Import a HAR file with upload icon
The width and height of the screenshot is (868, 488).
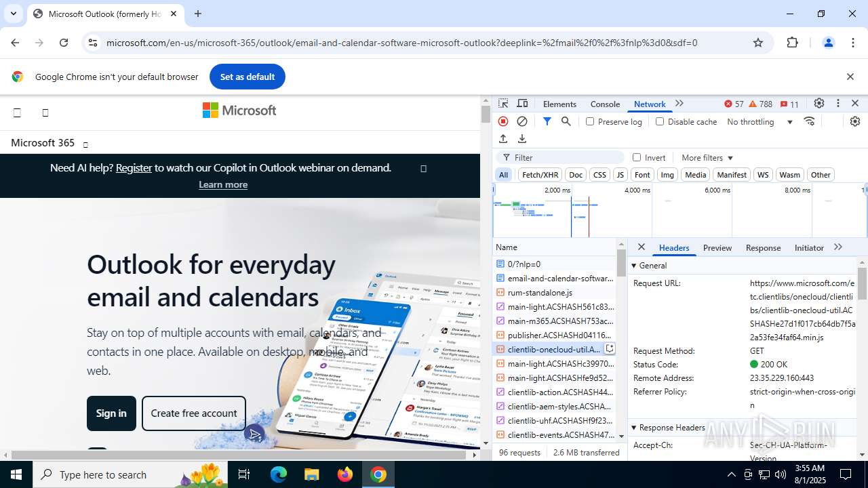pos(503,139)
